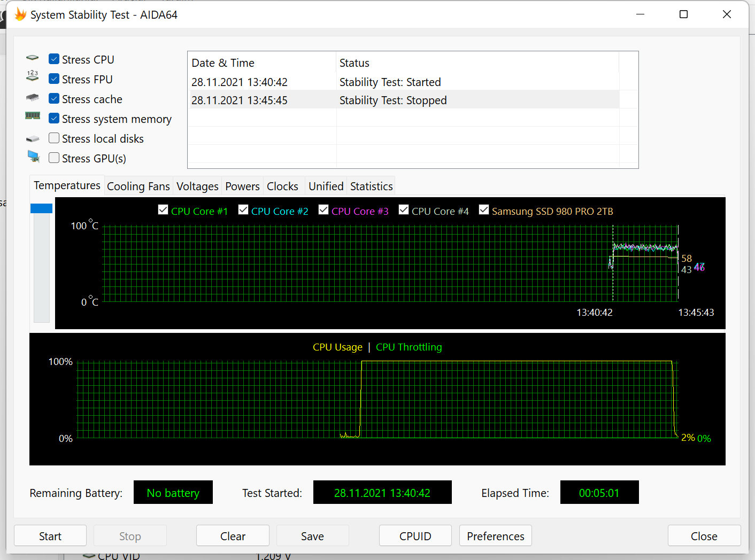Viewport: 755px width, 560px height.
Task: Select the Temperatures tab
Action: (x=67, y=185)
